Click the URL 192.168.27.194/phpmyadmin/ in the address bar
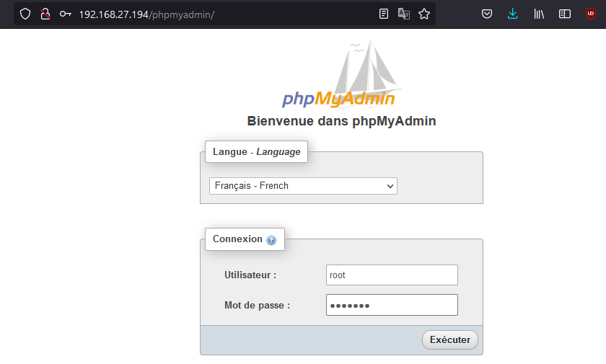 click(146, 14)
